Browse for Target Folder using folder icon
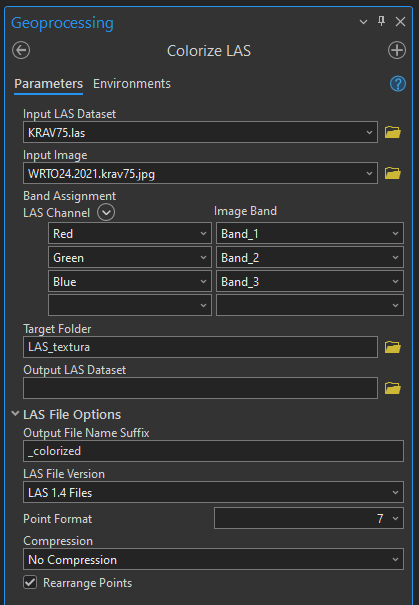419x605 pixels. click(393, 347)
